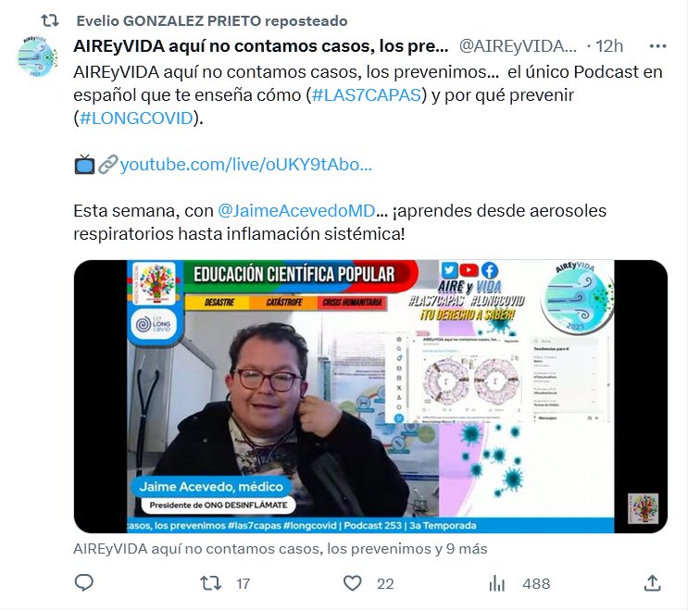This screenshot has height=611, width=700.
Task: Open AIREyVIDA display name profile
Action: 261,46
